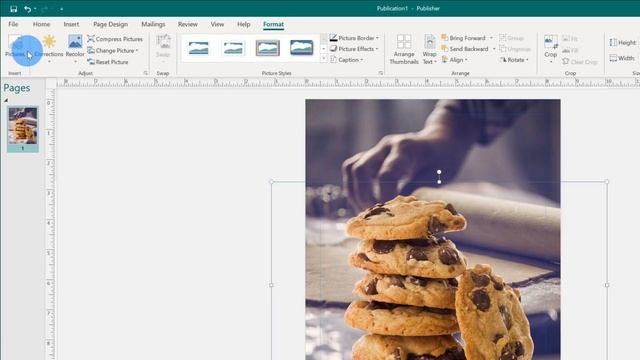This screenshot has width=640, height=360.
Task: Apply the dark blue framed picture style
Action: click(x=302, y=48)
